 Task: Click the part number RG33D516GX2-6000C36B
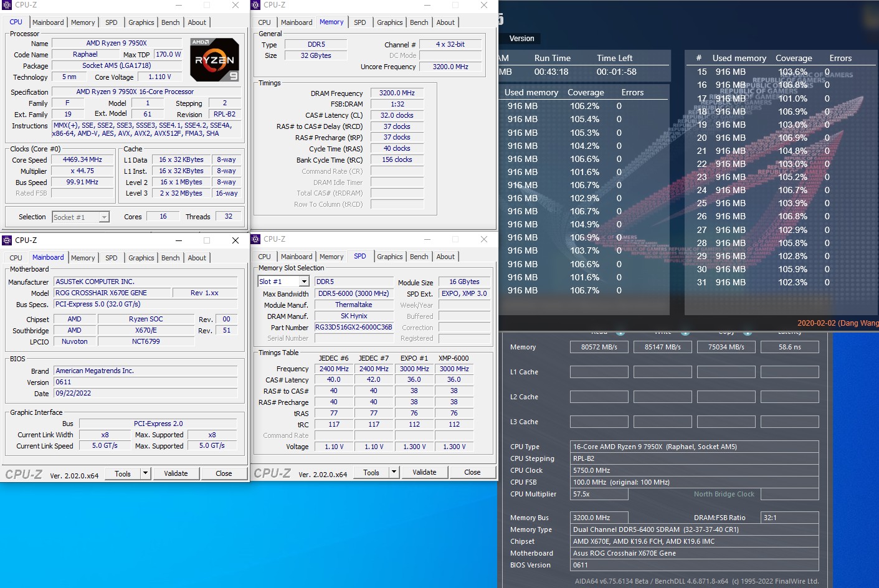point(354,328)
